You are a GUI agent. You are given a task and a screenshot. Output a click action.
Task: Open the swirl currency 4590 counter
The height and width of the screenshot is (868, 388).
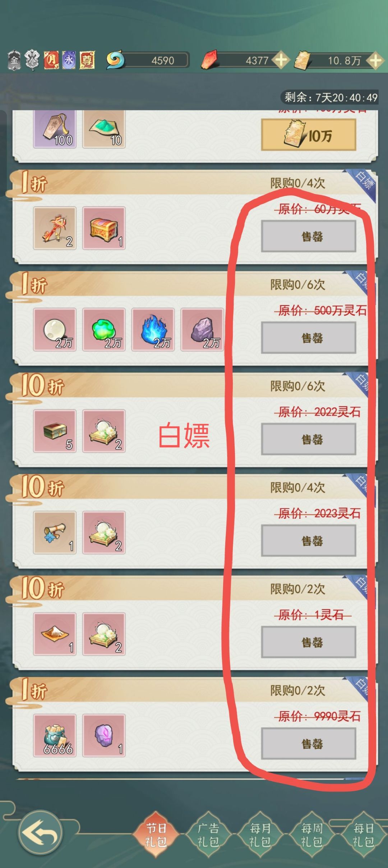(x=147, y=60)
